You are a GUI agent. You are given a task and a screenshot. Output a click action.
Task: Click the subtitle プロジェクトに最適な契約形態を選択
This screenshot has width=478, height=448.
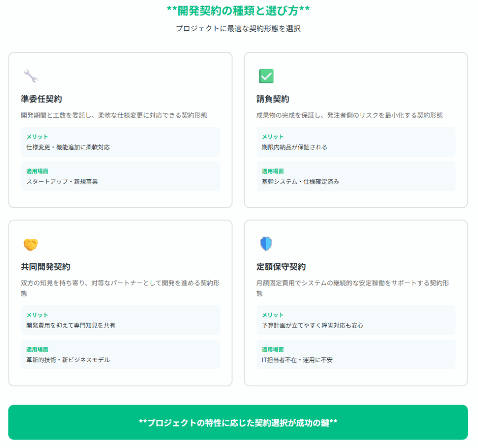pyautogui.click(x=238, y=28)
